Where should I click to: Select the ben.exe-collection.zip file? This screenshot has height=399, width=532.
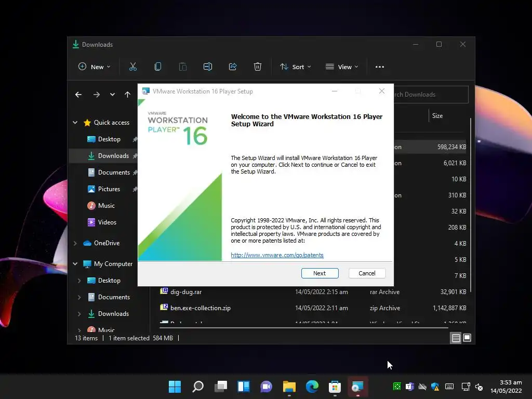pyautogui.click(x=200, y=308)
